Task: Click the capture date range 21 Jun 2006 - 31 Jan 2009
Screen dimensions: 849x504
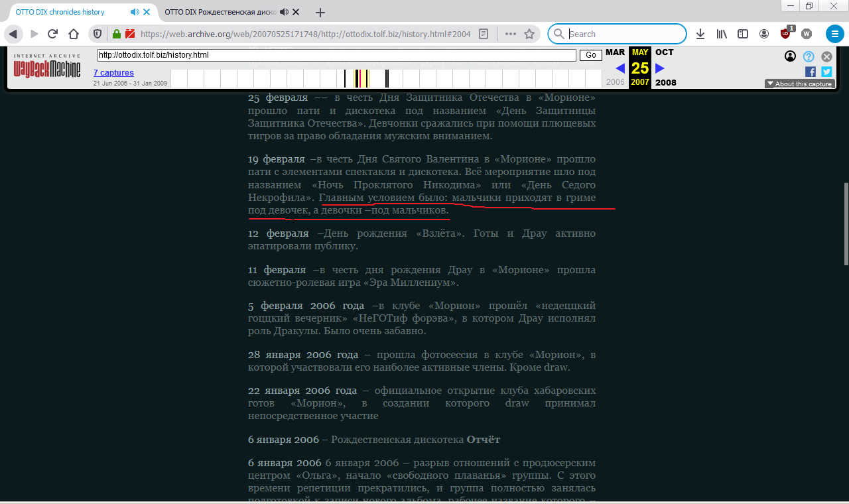Action: coord(131,84)
